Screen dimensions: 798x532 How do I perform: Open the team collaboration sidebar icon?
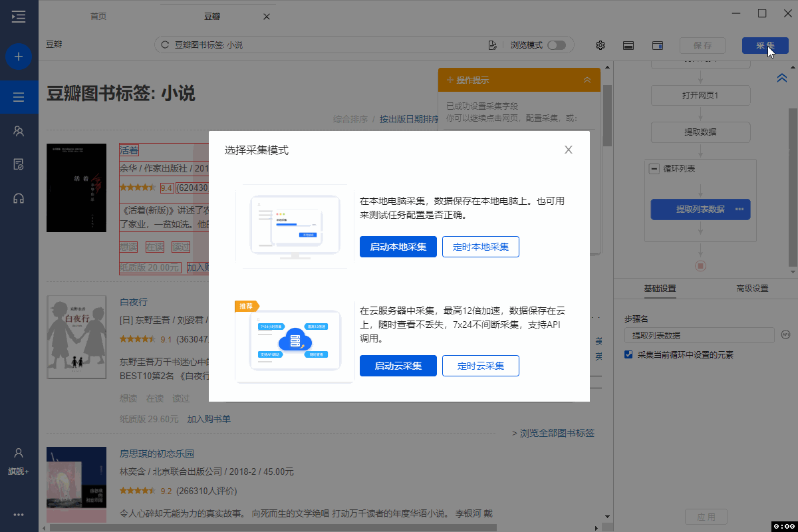(19, 131)
